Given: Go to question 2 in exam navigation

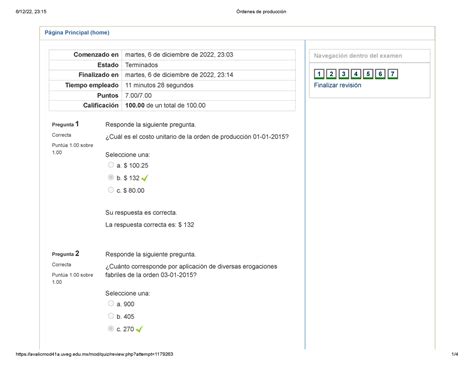Looking at the screenshot, I should (331, 74).
